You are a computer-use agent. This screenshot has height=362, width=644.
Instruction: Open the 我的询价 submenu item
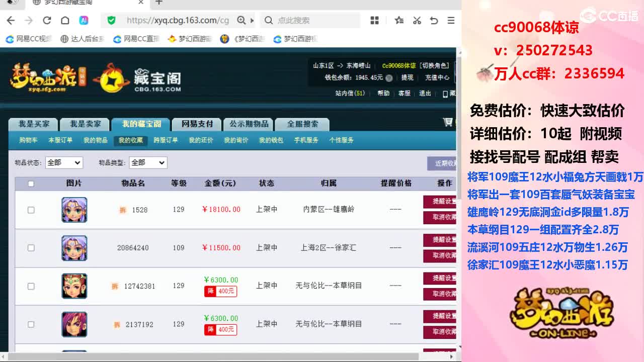236,140
